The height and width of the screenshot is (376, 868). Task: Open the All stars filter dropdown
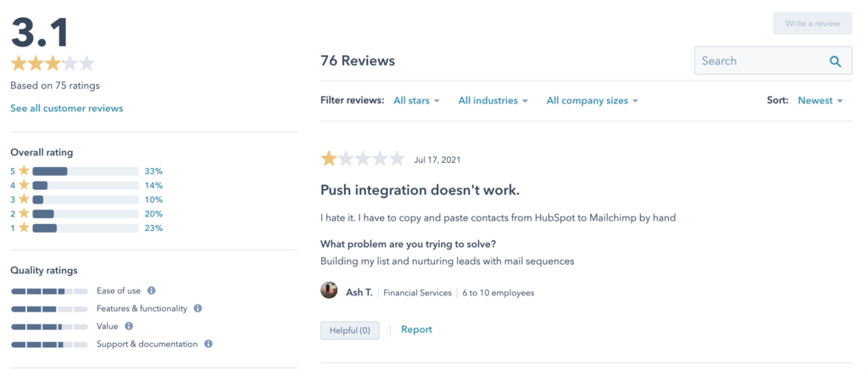tap(416, 101)
